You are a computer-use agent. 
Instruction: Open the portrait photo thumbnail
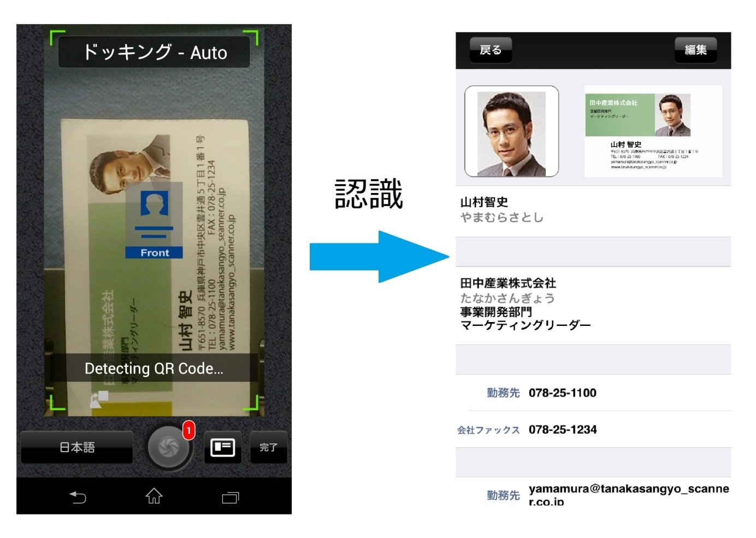pos(511,132)
